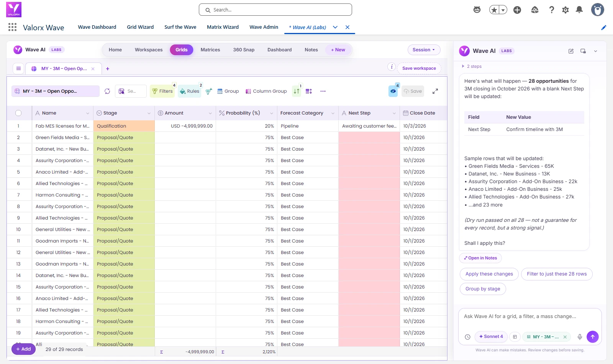Remove the MY - 3M grid context chip

(x=565, y=337)
